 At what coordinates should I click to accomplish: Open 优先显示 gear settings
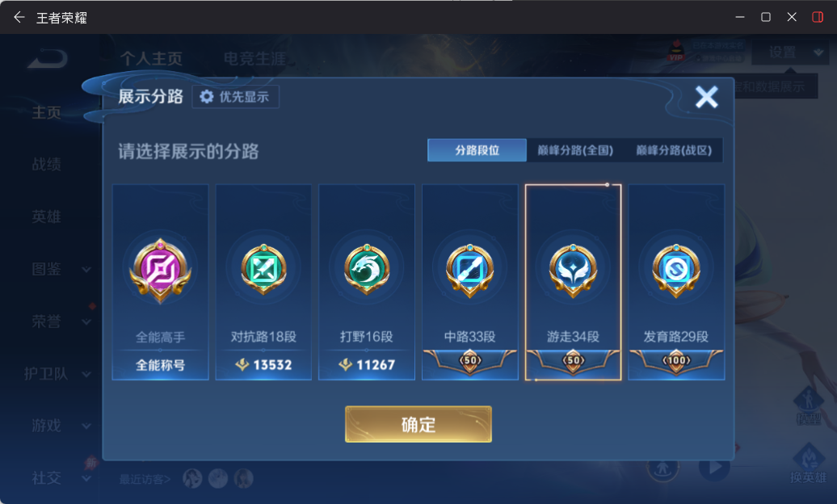pos(235,97)
